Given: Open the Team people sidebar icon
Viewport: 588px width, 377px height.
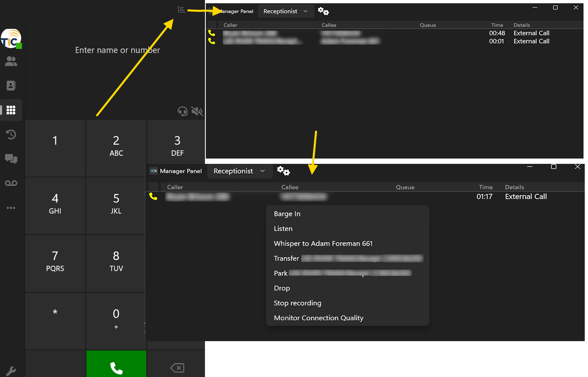Looking at the screenshot, I should pyautogui.click(x=11, y=61).
